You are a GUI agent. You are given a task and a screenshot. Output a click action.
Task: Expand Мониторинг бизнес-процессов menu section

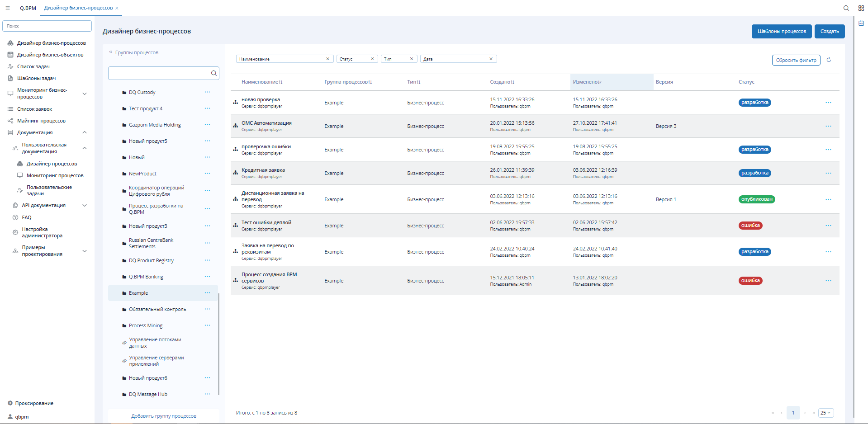pyautogui.click(x=84, y=94)
